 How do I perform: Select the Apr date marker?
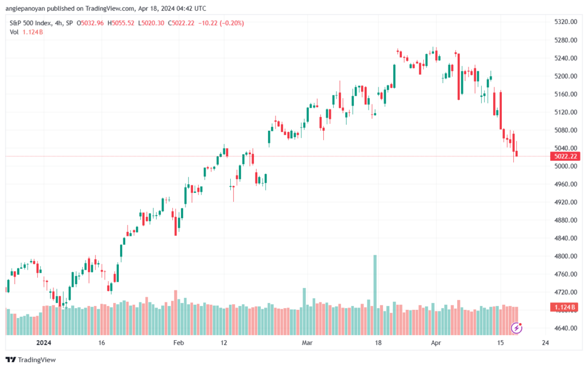pos(436,343)
